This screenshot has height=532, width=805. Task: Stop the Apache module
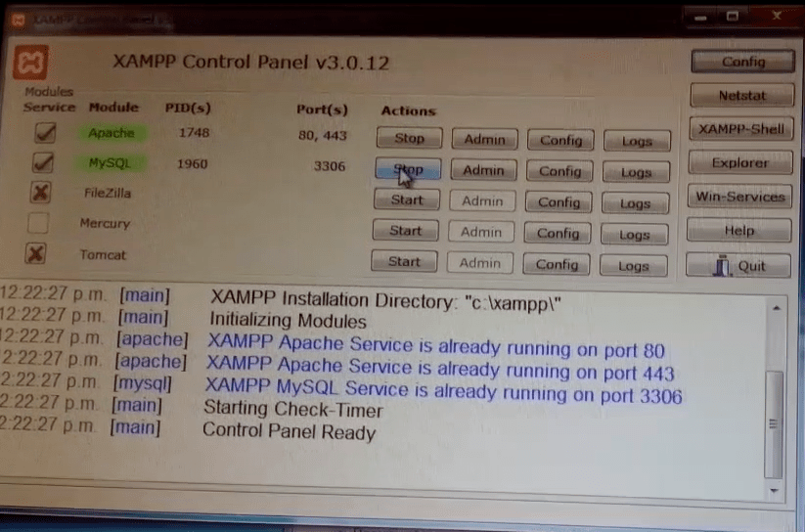(409, 138)
